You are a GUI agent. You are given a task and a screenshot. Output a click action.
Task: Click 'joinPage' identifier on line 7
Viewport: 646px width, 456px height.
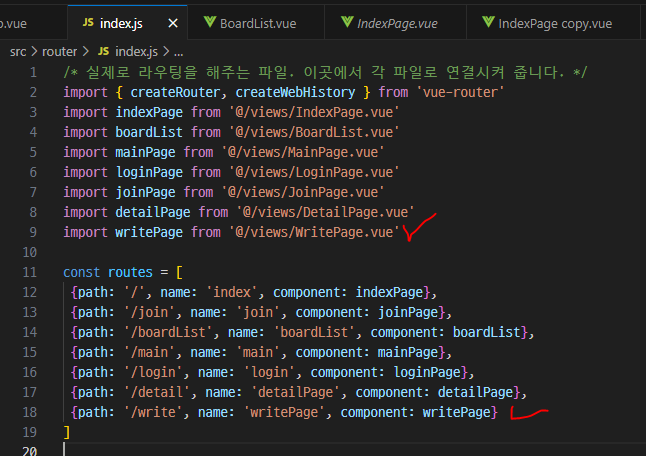coord(145,192)
